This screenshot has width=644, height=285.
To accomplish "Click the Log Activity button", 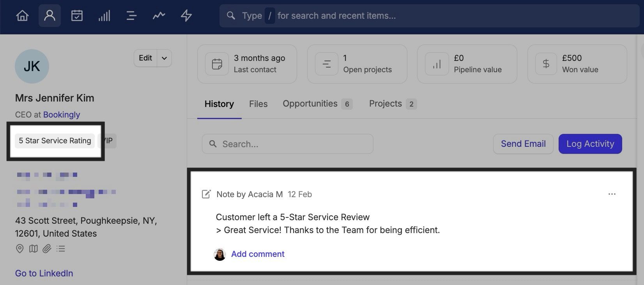I will pos(590,144).
